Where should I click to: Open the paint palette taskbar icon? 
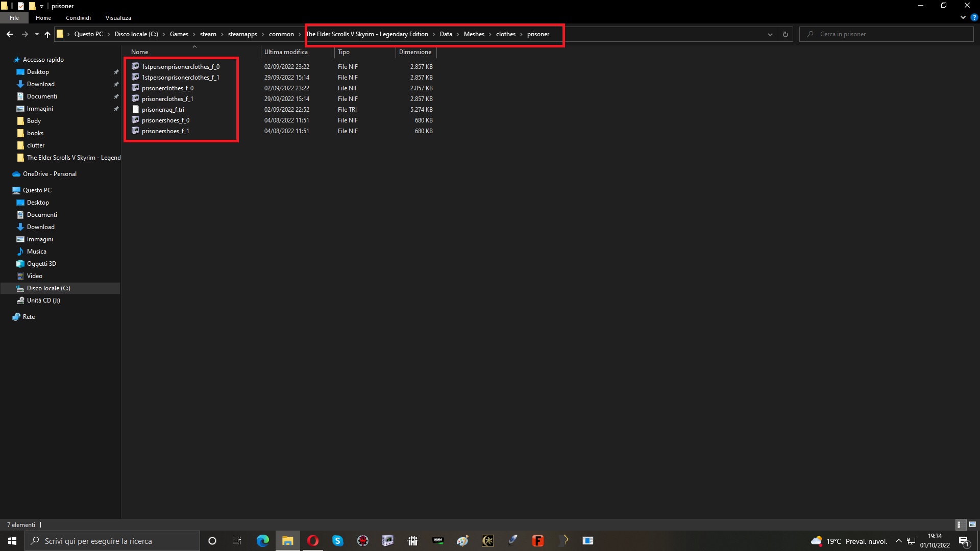[x=463, y=541]
